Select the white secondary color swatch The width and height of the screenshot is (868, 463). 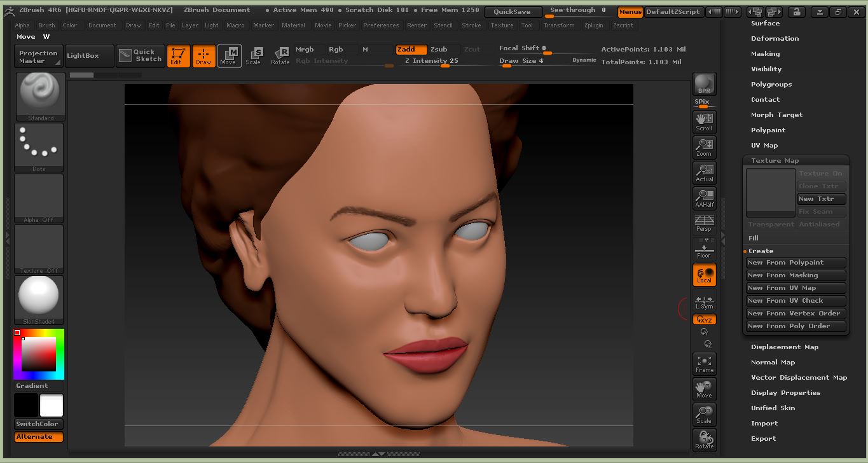click(52, 405)
